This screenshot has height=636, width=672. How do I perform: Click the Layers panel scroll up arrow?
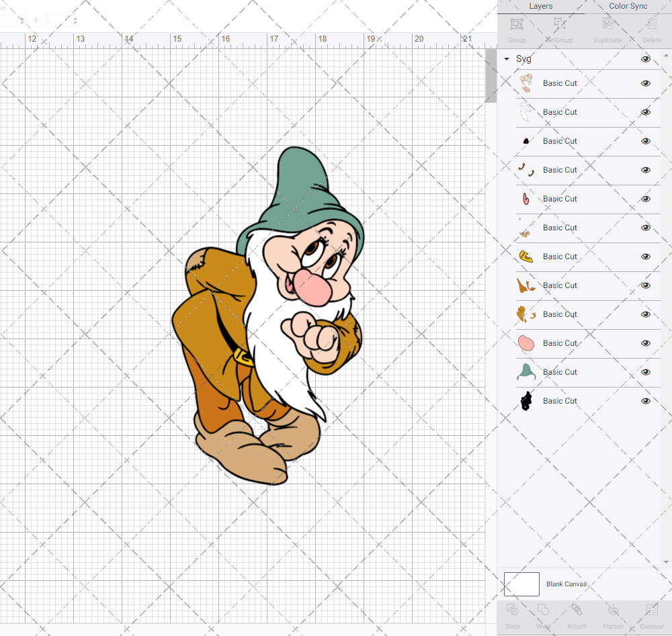665,56
